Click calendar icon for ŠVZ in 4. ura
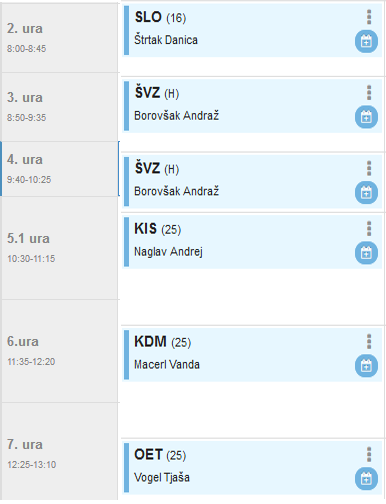386x504 pixels. coord(366,193)
